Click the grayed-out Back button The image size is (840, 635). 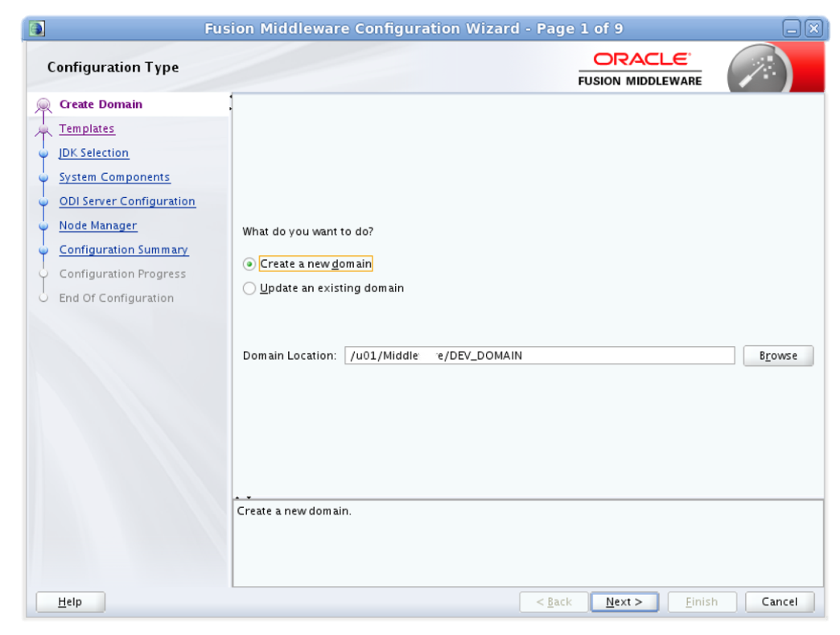coord(554,602)
